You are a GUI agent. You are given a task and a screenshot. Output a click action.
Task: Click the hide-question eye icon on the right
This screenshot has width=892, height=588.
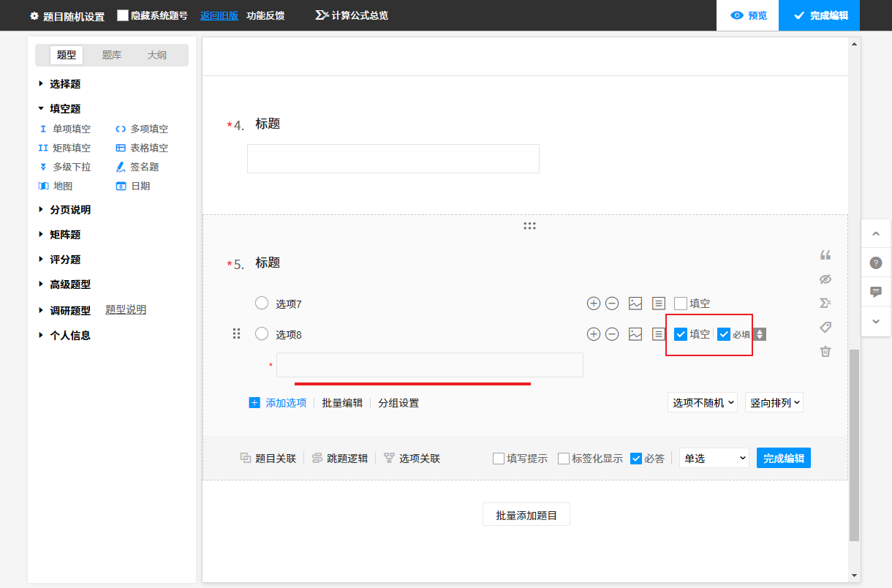coord(825,279)
